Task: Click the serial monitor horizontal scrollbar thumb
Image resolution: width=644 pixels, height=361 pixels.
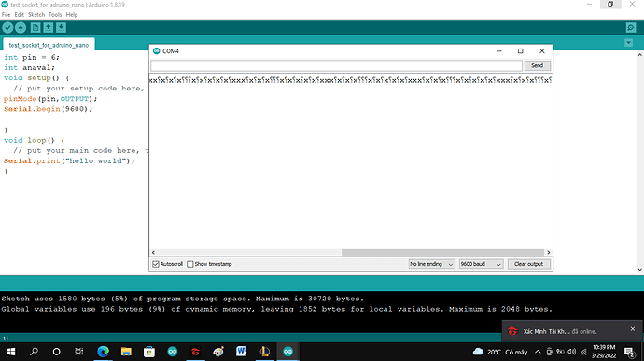Action: point(442,252)
